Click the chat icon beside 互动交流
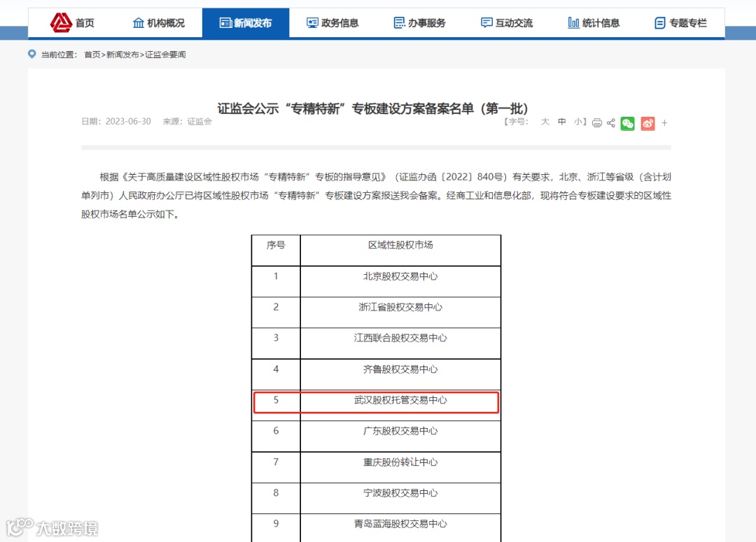 [x=486, y=22]
